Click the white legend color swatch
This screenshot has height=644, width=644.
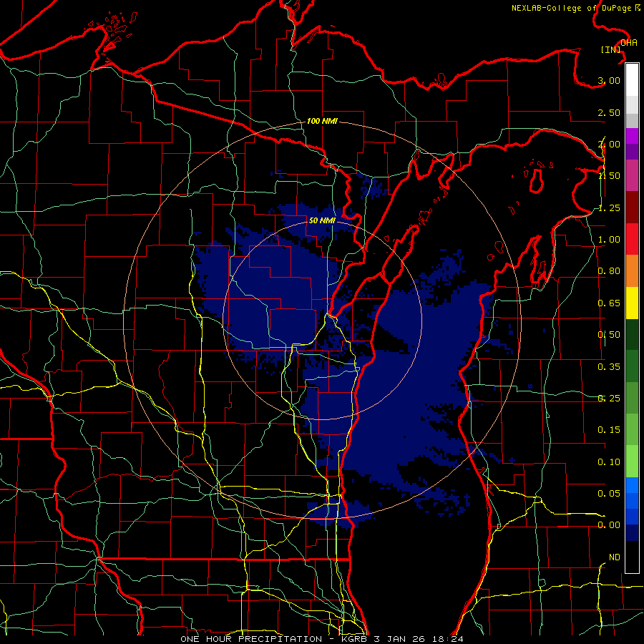[x=632, y=80]
